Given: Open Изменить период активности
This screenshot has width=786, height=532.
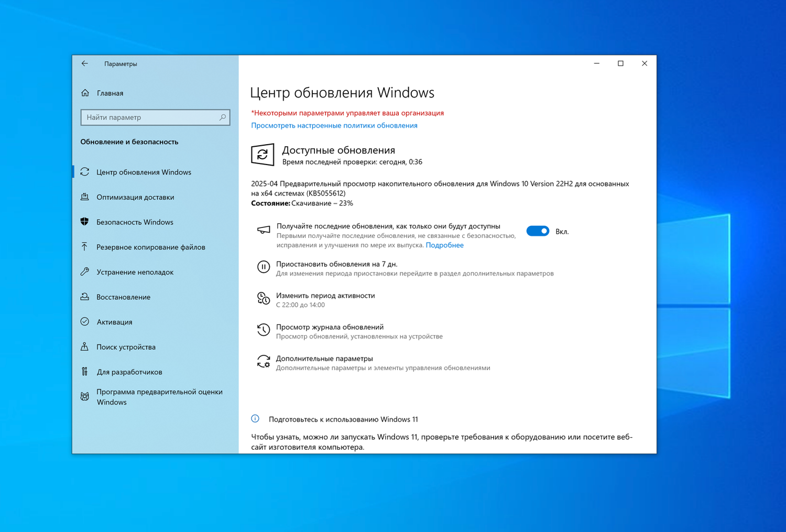Looking at the screenshot, I should click(325, 296).
